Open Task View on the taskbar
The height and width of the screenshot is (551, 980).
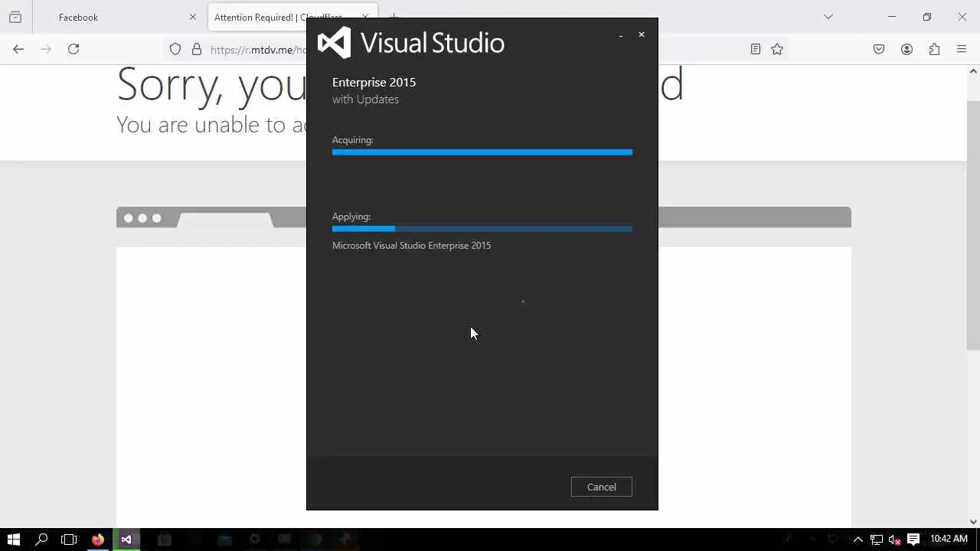[x=69, y=540]
